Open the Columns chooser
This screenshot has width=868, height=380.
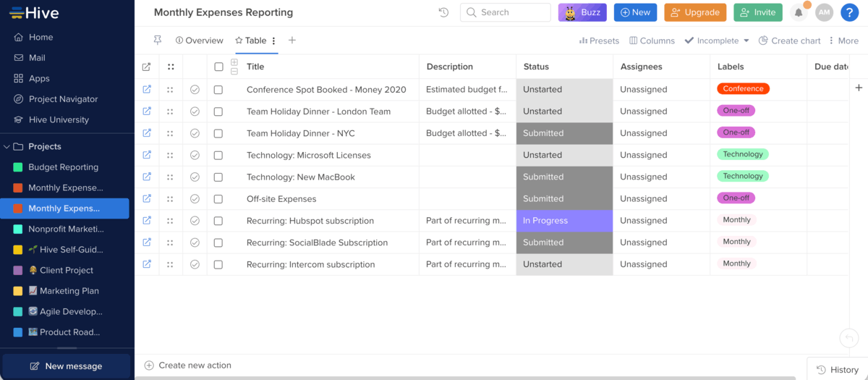652,41
